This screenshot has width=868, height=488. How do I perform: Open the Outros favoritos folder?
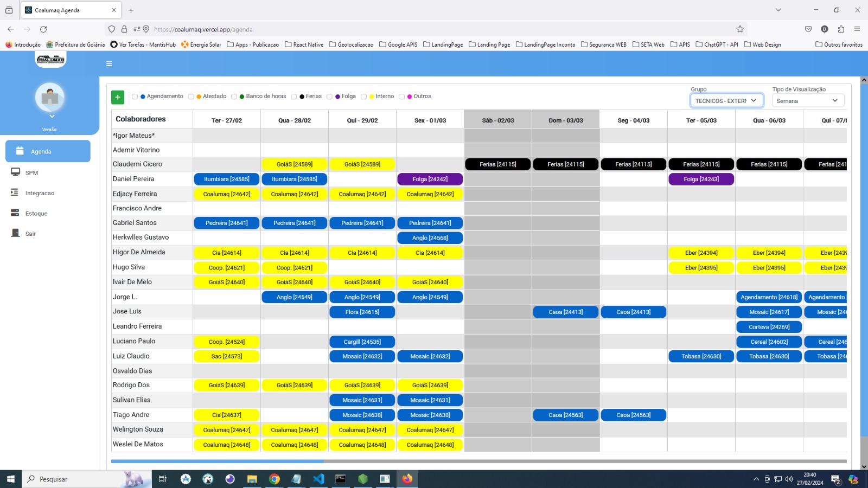click(839, 44)
